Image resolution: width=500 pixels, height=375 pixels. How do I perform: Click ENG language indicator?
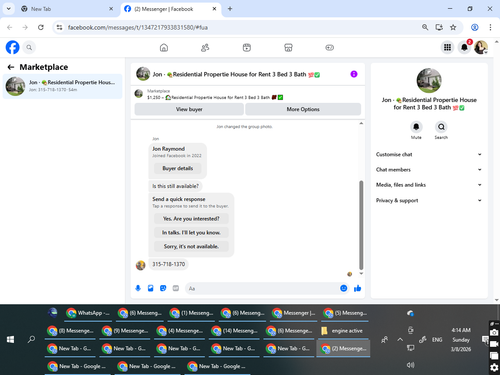(437, 340)
